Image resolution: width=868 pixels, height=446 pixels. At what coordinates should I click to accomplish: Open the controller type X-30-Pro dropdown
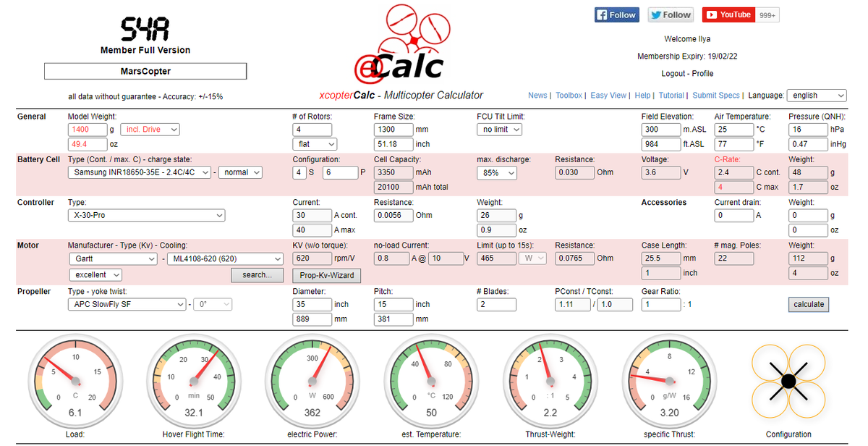point(147,215)
